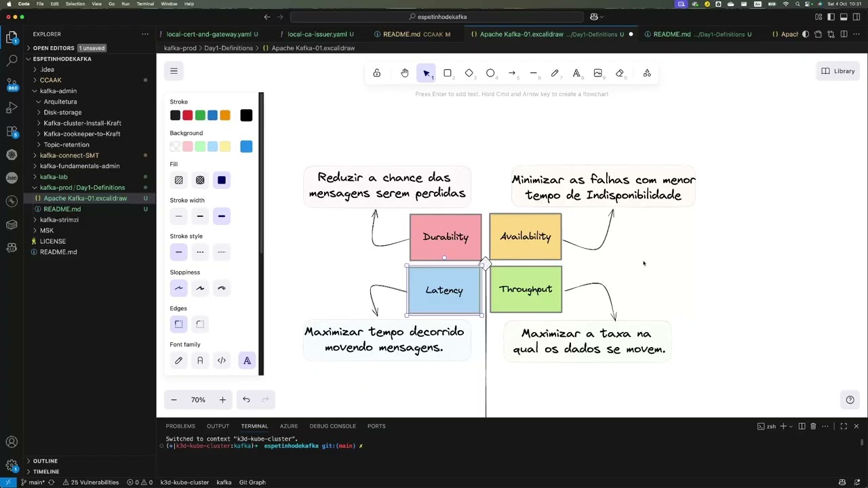Open the Search view in activity bar
The image size is (868, 488).
pyautogui.click(x=12, y=60)
